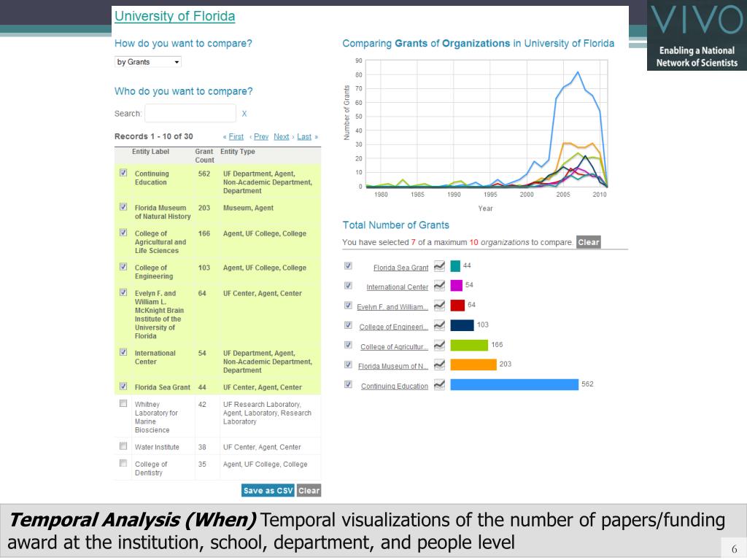Click the trend icon next to Florida Museum of N..
This screenshot has width=747, height=560.
[439, 365]
